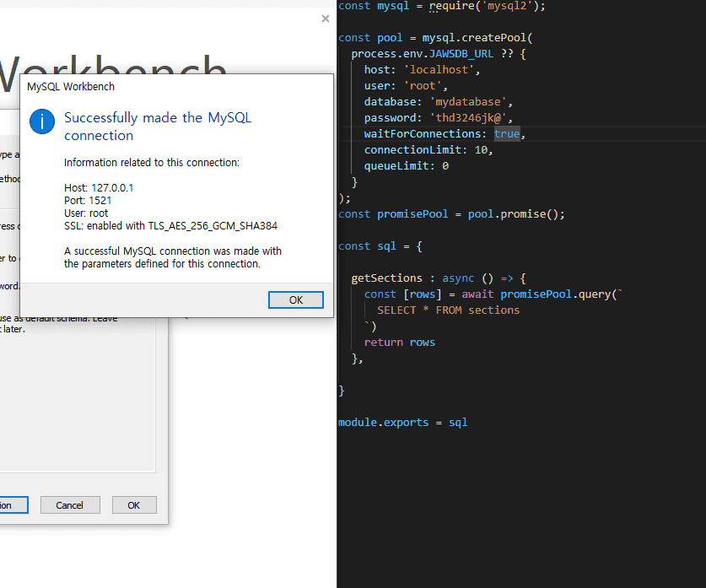Select the 'Host: 127.0.0.1' line
Screen dimensions: 706x588
pyautogui.click(x=99, y=188)
